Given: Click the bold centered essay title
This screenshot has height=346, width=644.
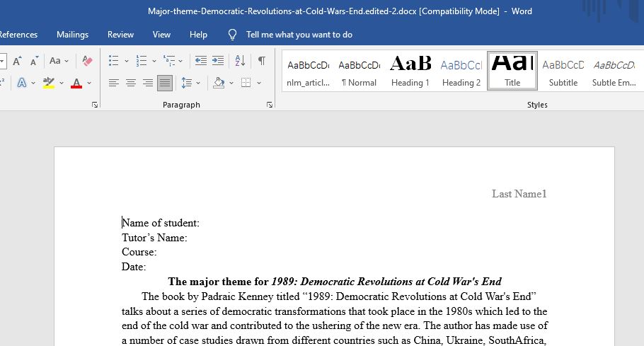Looking at the screenshot, I should (335, 282).
